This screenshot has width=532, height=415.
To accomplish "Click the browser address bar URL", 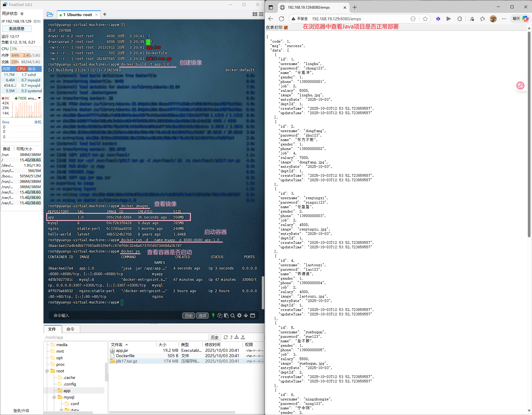I will tap(336, 19).
